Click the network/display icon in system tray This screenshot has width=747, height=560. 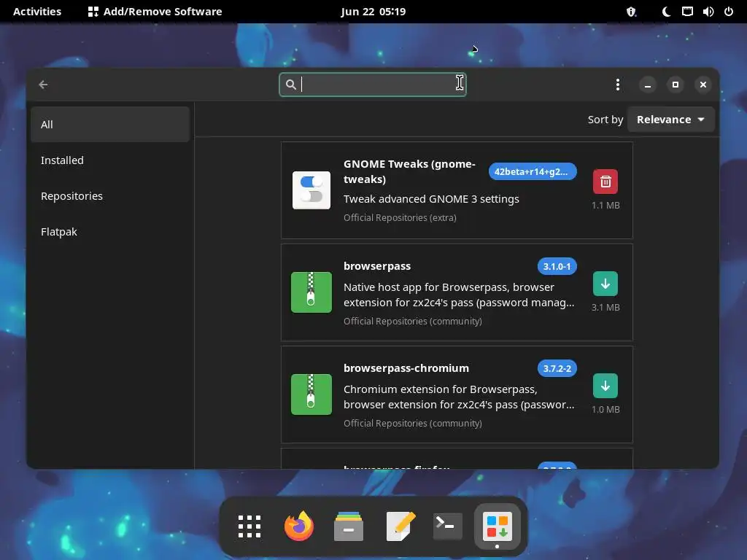(x=687, y=12)
